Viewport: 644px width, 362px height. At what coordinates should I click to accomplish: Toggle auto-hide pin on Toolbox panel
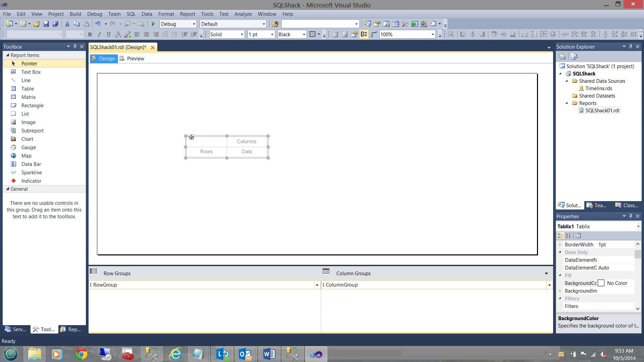pyautogui.click(x=75, y=47)
